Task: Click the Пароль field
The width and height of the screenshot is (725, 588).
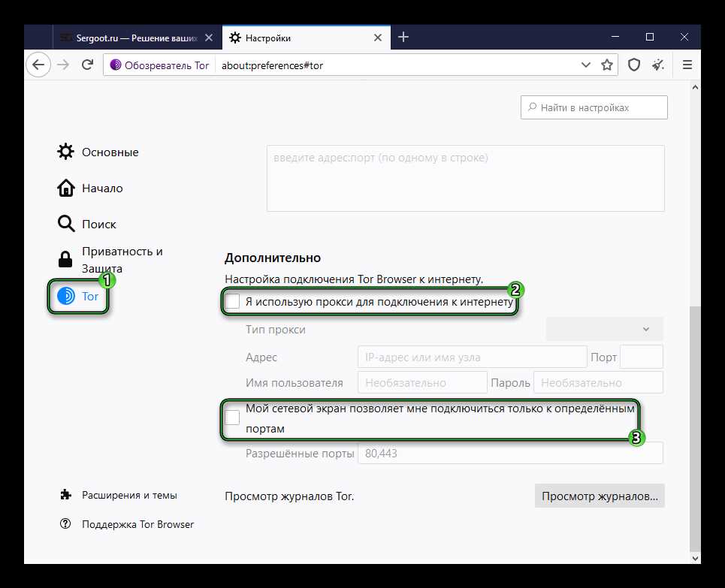Action: pos(598,382)
